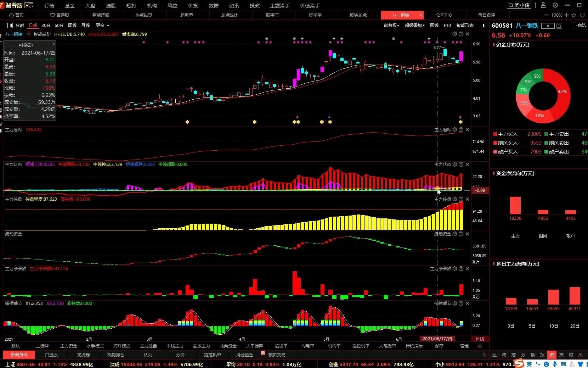Close the 可拖动 data tooltip
588x368 pixels.
(53, 44)
